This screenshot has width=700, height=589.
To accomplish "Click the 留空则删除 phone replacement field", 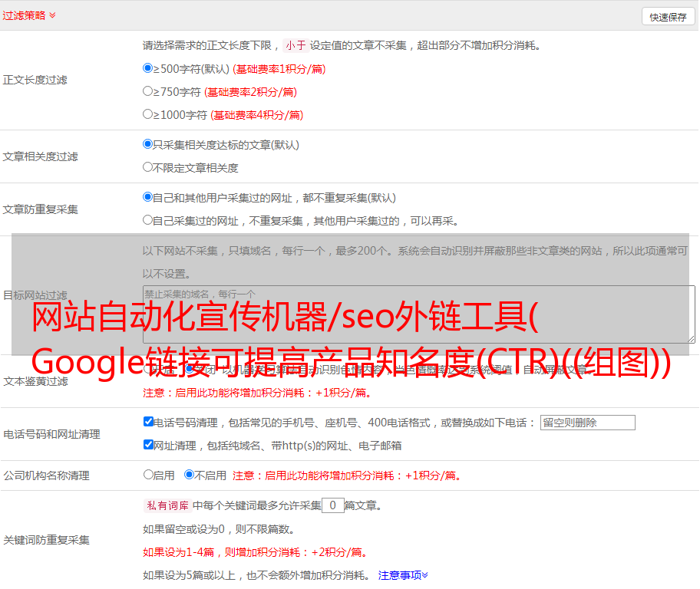I will pyautogui.click(x=587, y=423).
